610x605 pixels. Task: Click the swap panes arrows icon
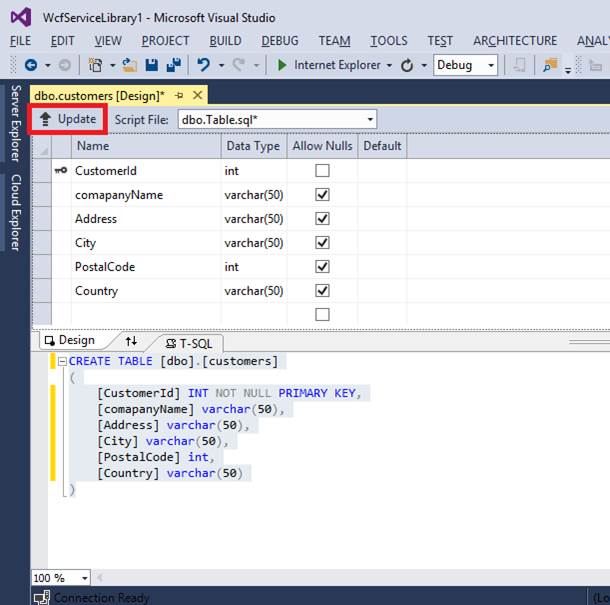(x=131, y=341)
